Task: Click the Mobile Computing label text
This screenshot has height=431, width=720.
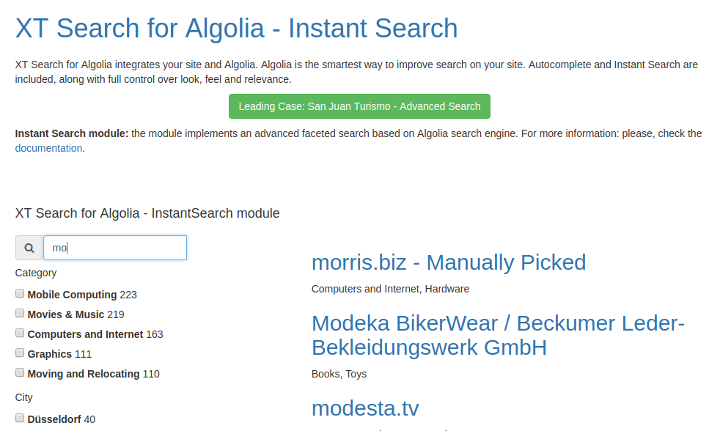Action: [72, 295]
